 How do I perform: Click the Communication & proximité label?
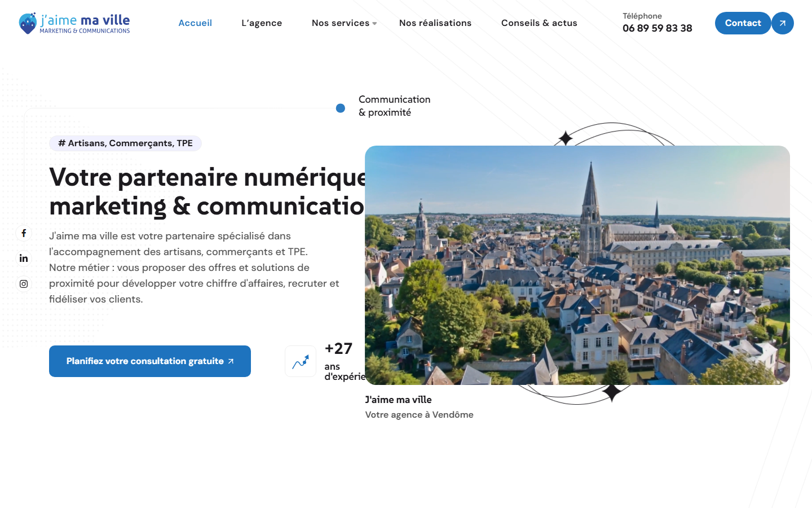(394, 106)
